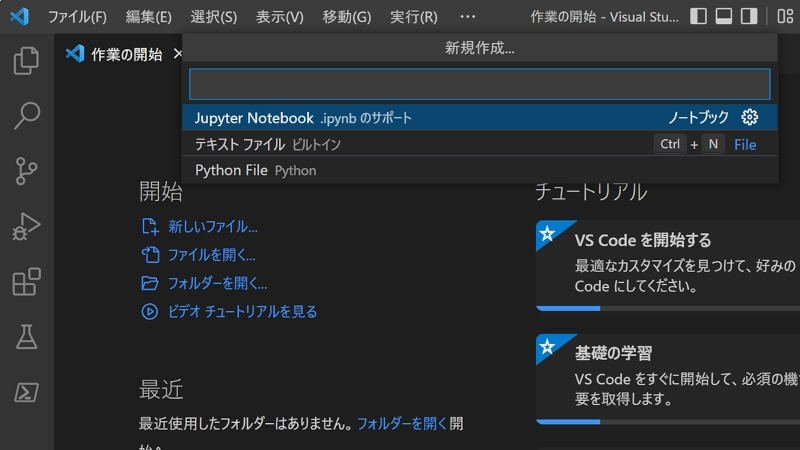
Task: Open Run and Debug view
Action: coord(26,226)
